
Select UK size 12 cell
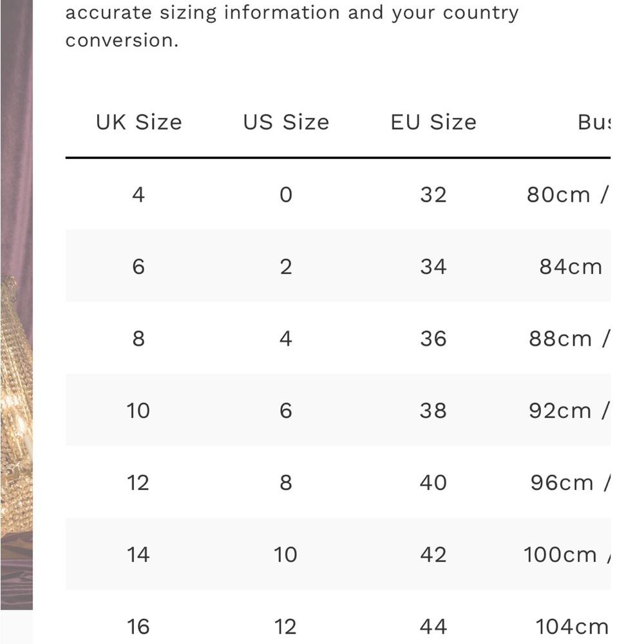point(138,483)
